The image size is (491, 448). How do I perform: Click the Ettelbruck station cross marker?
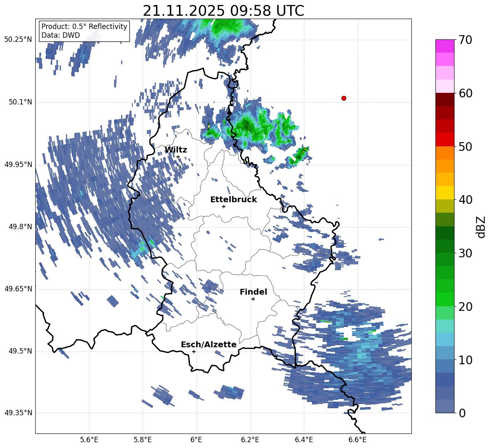224,206
